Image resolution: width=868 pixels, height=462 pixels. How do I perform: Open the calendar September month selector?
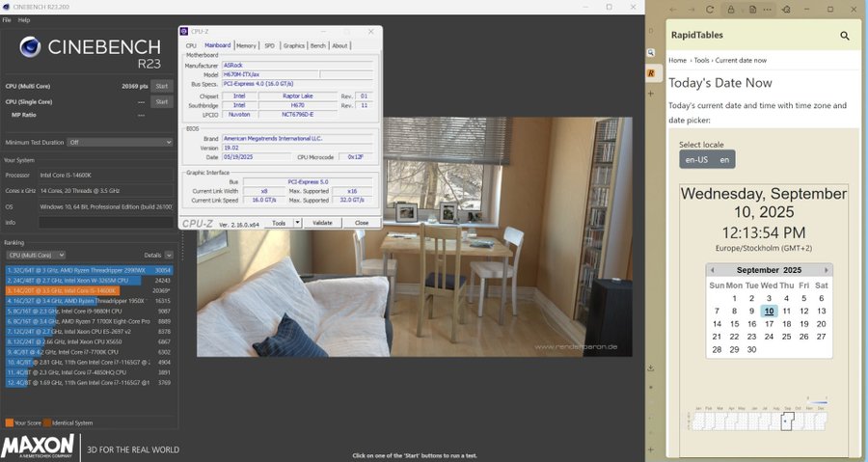coord(758,270)
